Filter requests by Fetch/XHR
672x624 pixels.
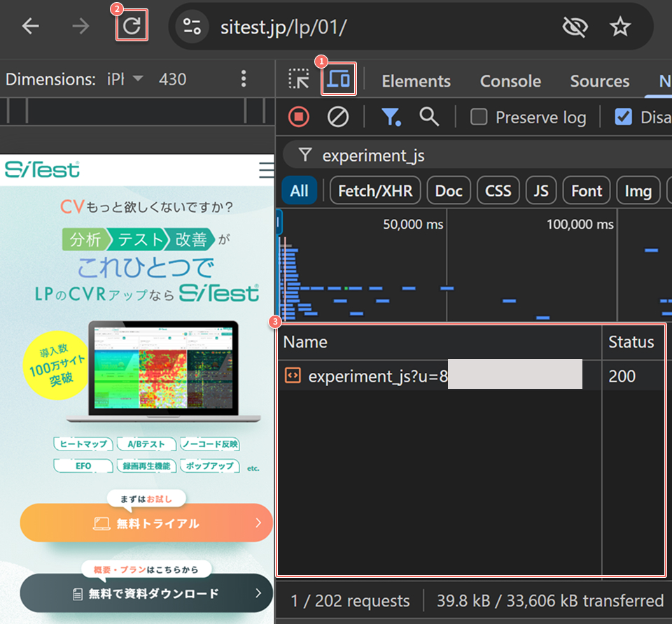[x=375, y=190]
